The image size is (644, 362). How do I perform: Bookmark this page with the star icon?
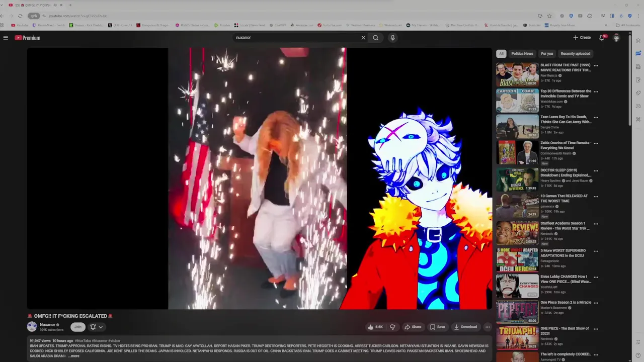point(549,16)
